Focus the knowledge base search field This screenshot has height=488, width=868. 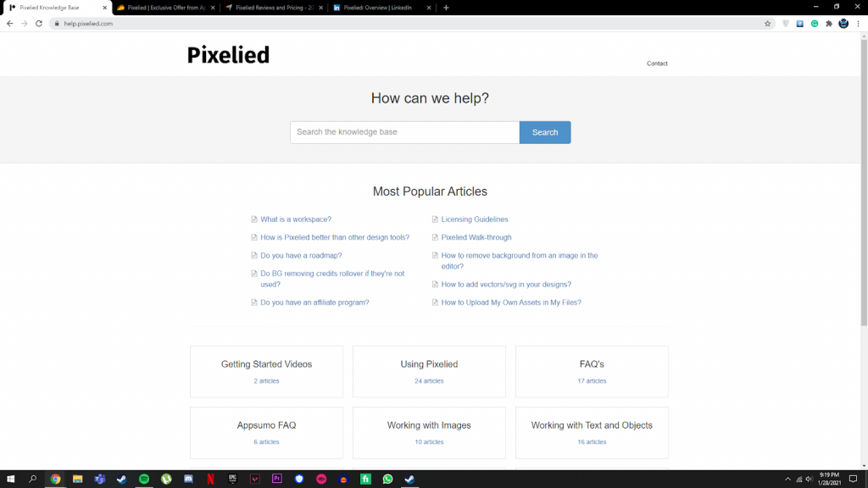(x=404, y=132)
